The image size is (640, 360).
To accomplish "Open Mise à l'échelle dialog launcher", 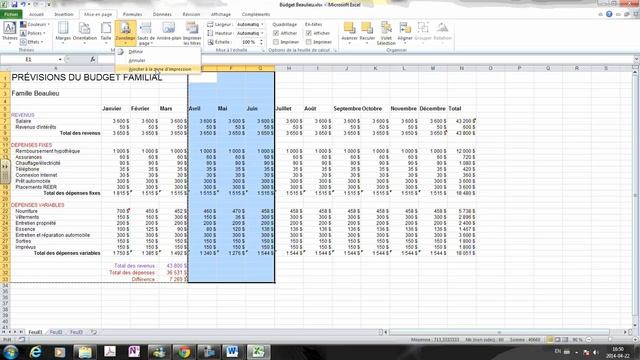I will click(x=263, y=50).
